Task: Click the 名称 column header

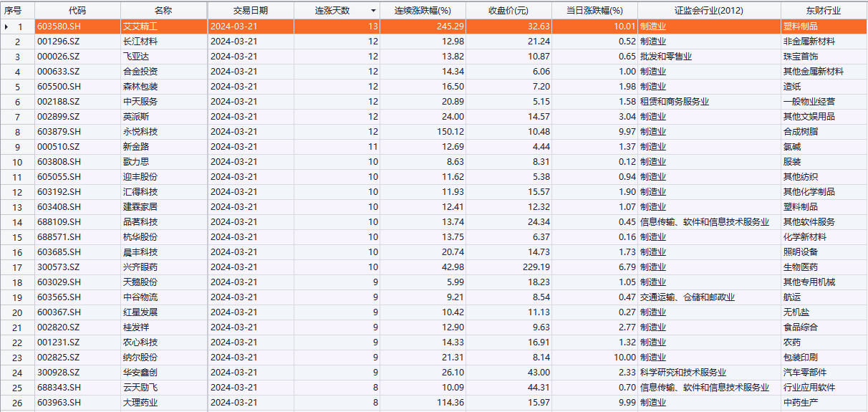Action: point(163,11)
